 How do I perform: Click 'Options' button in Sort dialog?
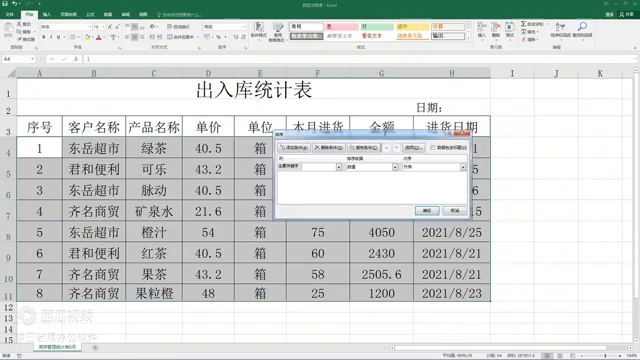(x=414, y=148)
